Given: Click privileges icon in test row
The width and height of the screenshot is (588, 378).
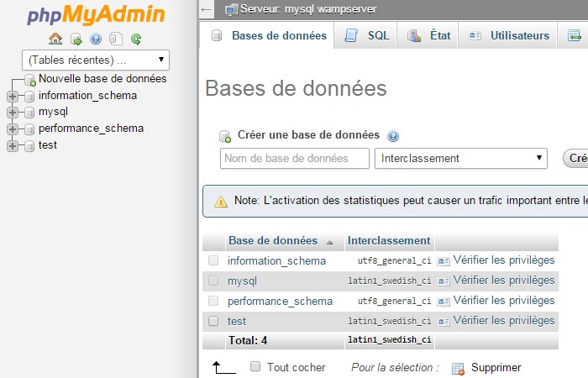Looking at the screenshot, I should [444, 322].
